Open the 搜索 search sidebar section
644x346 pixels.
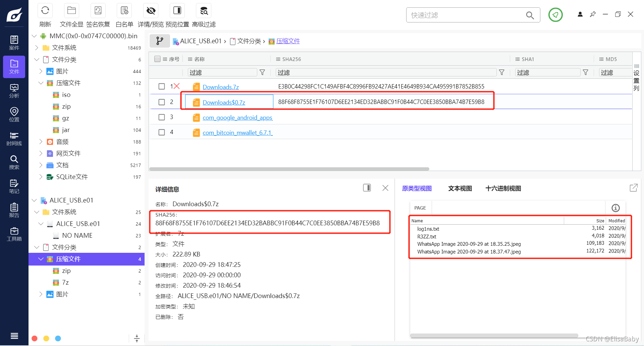pos(14,163)
